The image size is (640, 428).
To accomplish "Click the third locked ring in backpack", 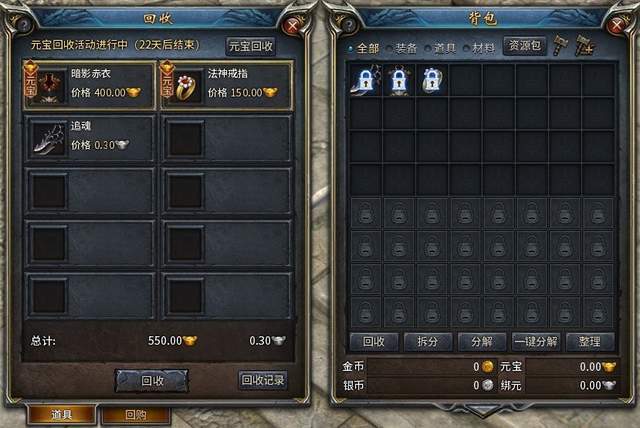I will [432, 80].
